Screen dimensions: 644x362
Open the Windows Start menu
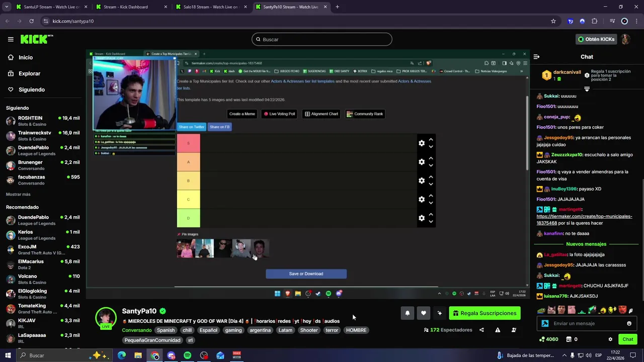tap(8, 355)
